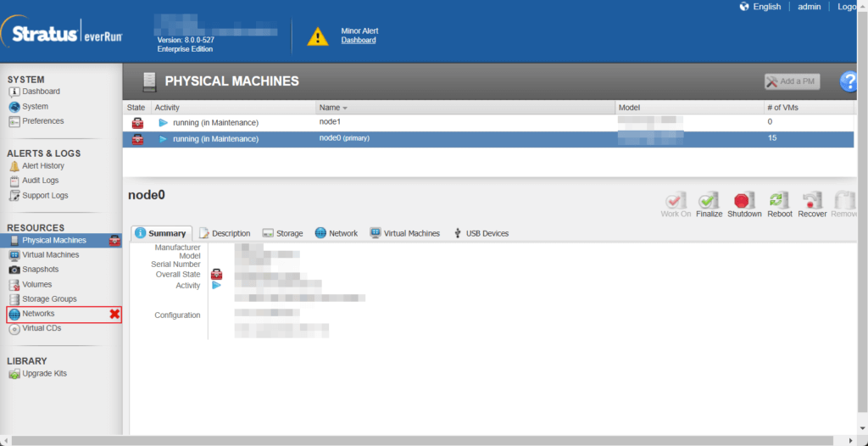Click node0's maintenance state icon in table
The height and width of the screenshot is (446, 868).
pos(137,140)
